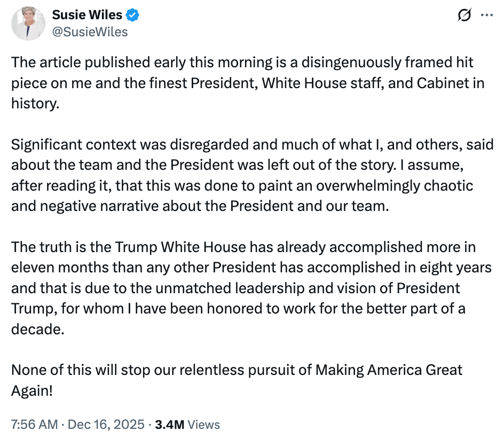The width and height of the screenshot is (504, 439).
Task: Click the 7:56 AM timestamp
Action: pyautogui.click(x=34, y=425)
